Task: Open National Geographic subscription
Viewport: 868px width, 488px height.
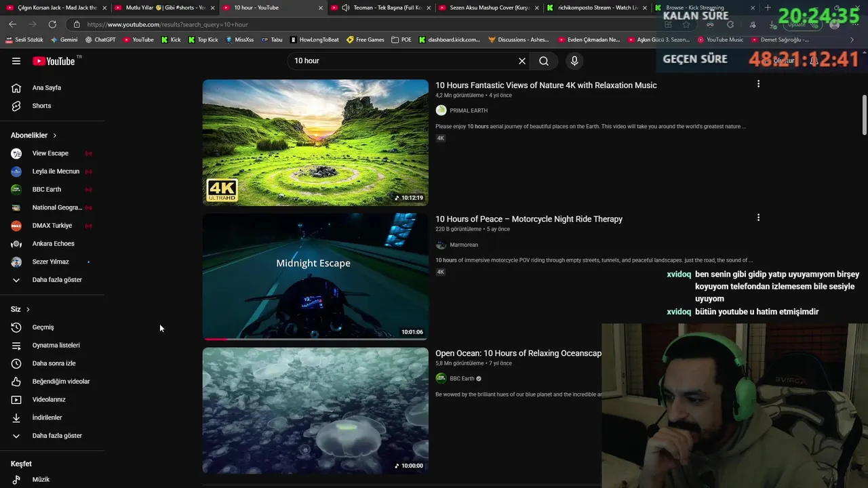Action: (x=52, y=207)
